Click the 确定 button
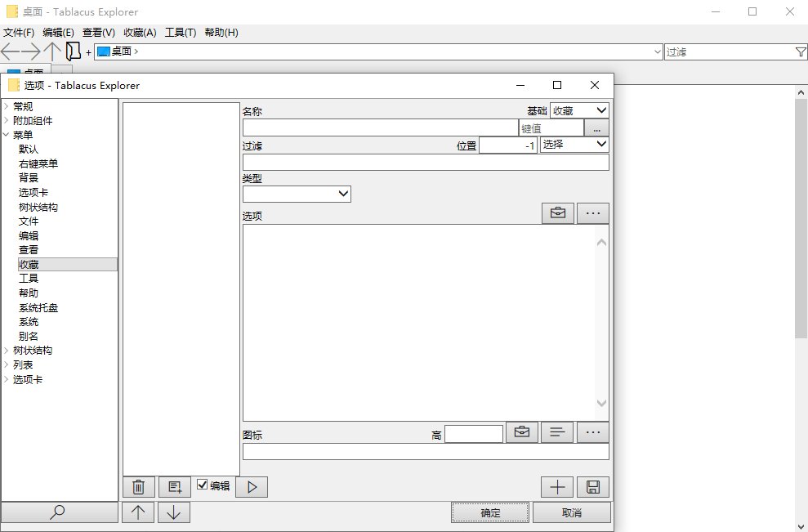Screen dimensions: 808x532 click(x=490, y=512)
